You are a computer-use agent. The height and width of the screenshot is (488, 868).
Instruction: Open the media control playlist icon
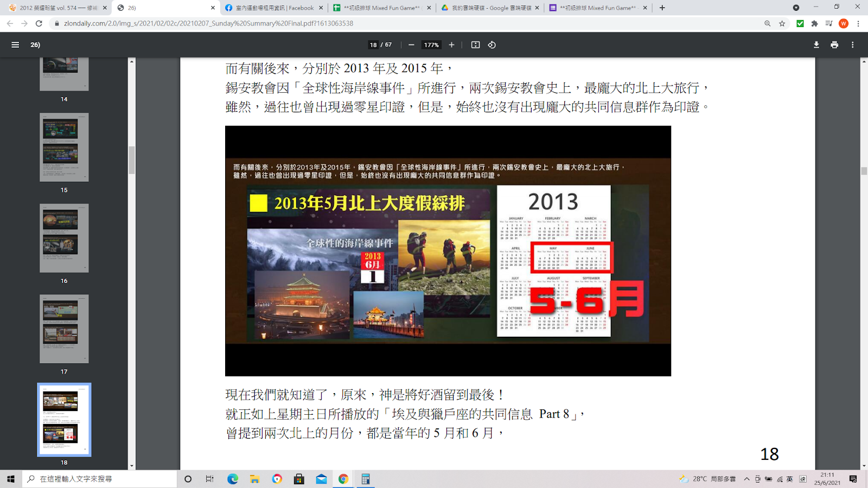[x=829, y=23]
